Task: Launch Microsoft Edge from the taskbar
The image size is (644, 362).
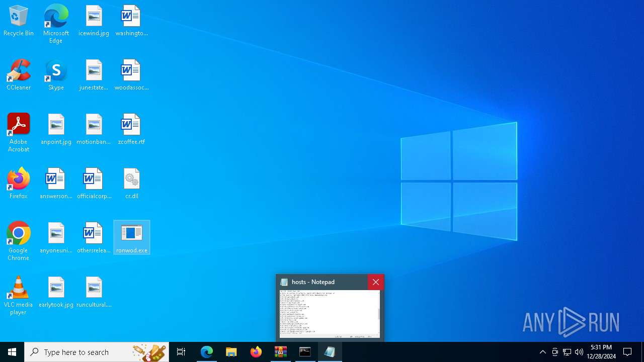Action: click(206, 352)
